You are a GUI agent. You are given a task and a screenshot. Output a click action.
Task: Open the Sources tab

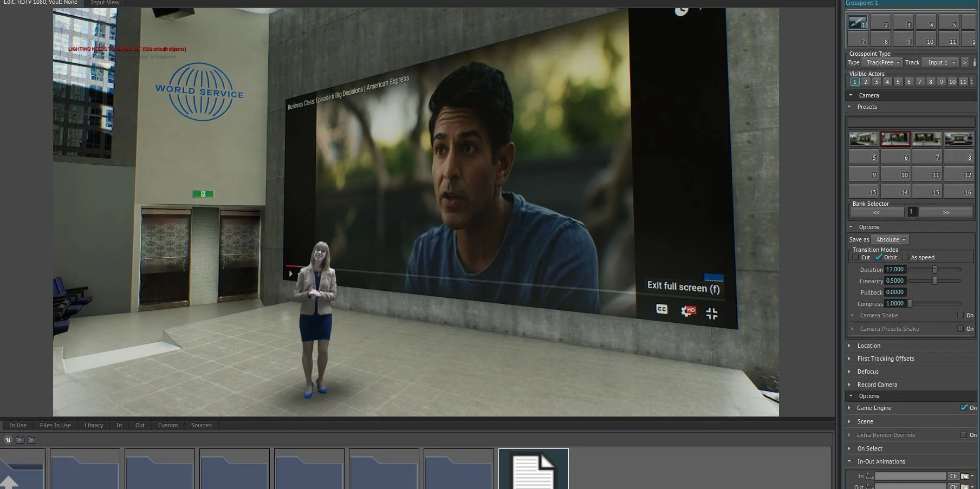pyautogui.click(x=201, y=425)
